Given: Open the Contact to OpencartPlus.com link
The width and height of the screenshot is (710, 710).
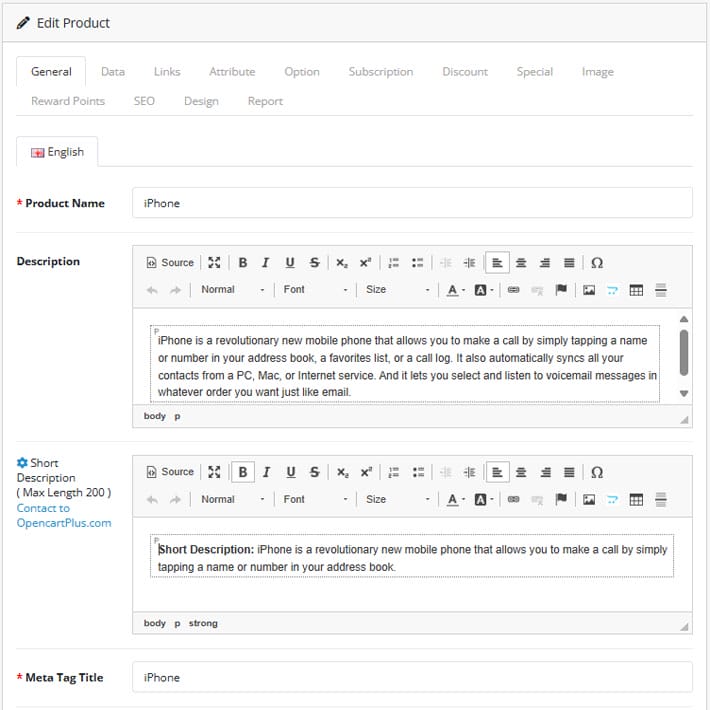Looking at the screenshot, I should click(64, 516).
